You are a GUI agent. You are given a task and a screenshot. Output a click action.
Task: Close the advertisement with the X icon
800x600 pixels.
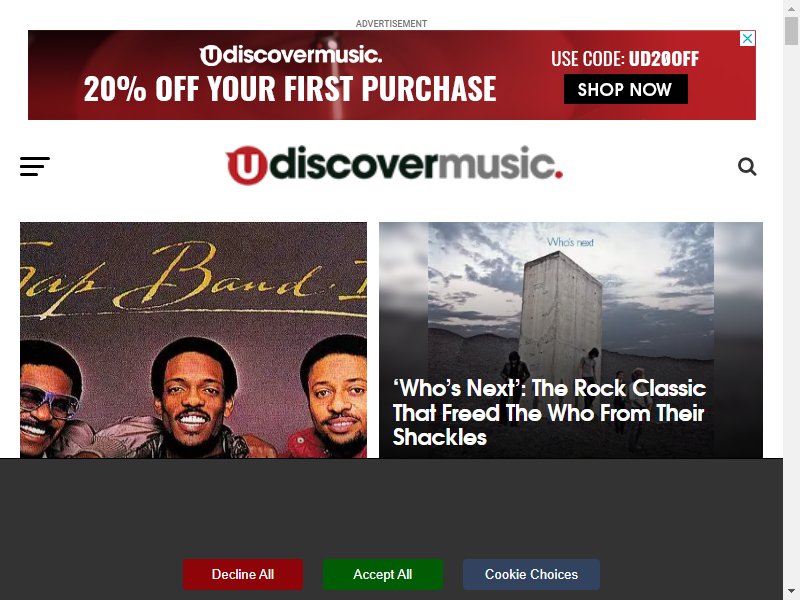tap(747, 38)
